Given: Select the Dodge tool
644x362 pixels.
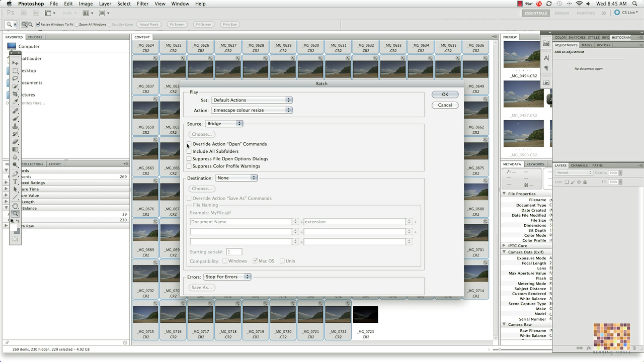Looking at the screenshot, I should pyautogui.click(x=16, y=165).
